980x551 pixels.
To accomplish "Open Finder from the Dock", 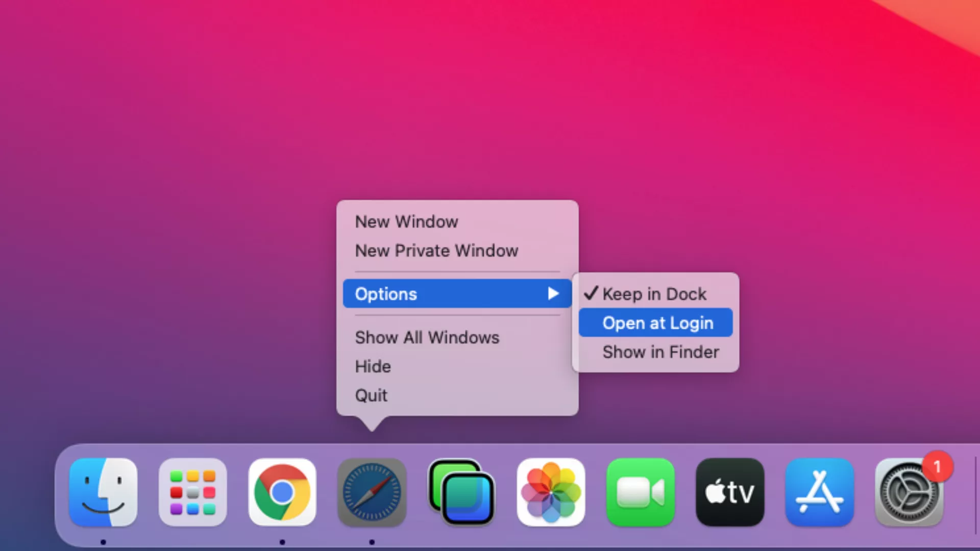I will [x=103, y=492].
